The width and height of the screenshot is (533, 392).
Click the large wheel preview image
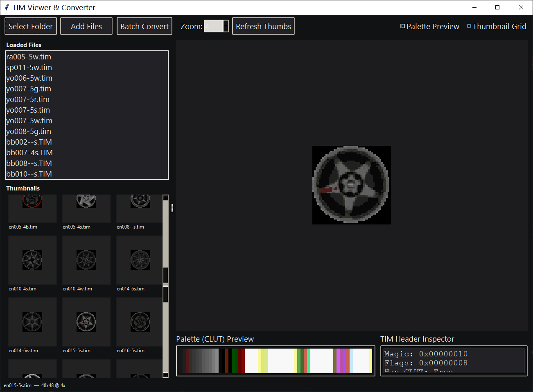(x=352, y=185)
